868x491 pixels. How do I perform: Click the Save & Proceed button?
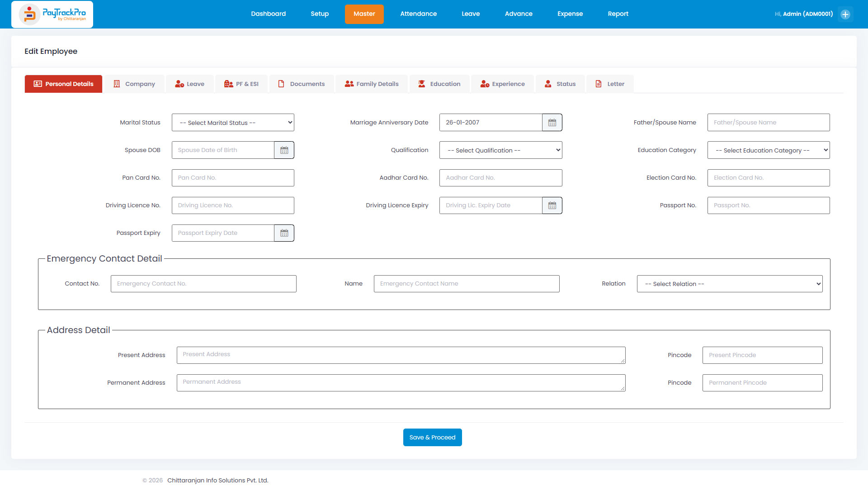click(x=433, y=438)
